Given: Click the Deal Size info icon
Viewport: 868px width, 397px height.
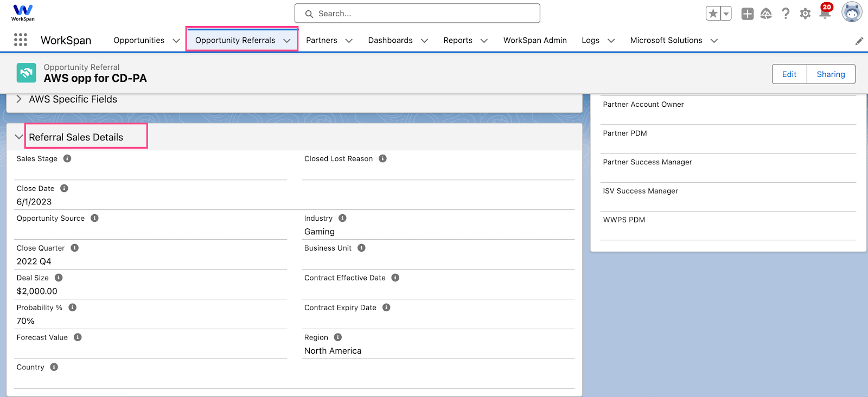Looking at the screenshot, I should [x=59, y=278].
